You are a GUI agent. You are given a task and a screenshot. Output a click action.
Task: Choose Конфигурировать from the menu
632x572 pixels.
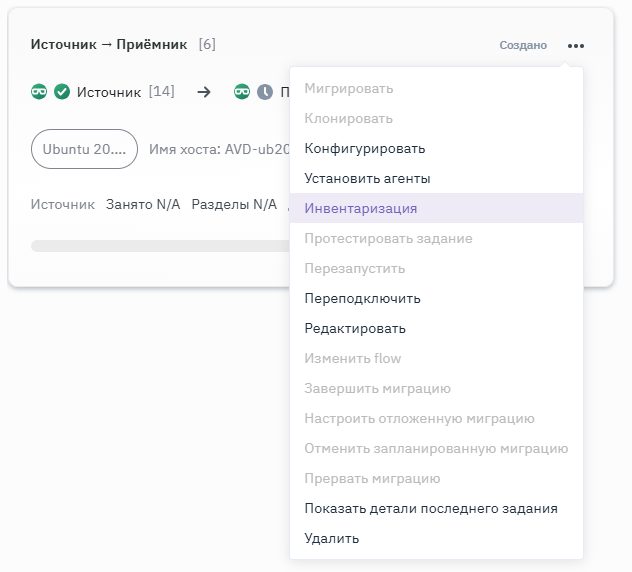click(x=365, y=149)
